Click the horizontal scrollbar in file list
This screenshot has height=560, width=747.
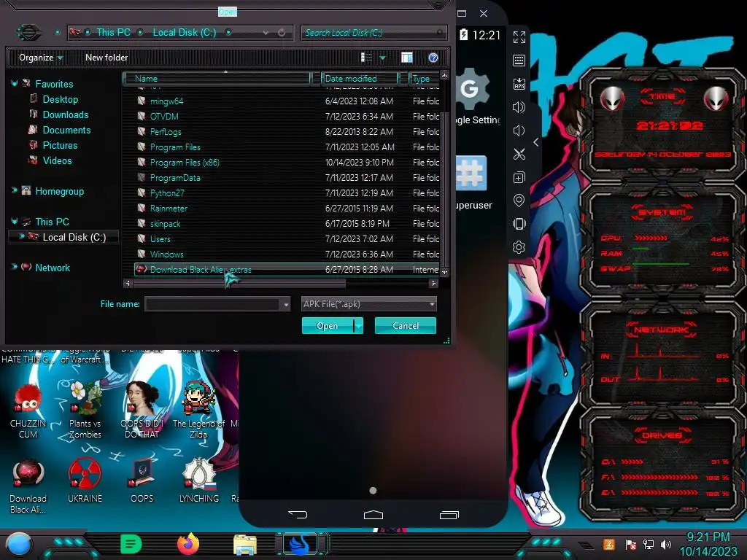[x=239, y=284]
